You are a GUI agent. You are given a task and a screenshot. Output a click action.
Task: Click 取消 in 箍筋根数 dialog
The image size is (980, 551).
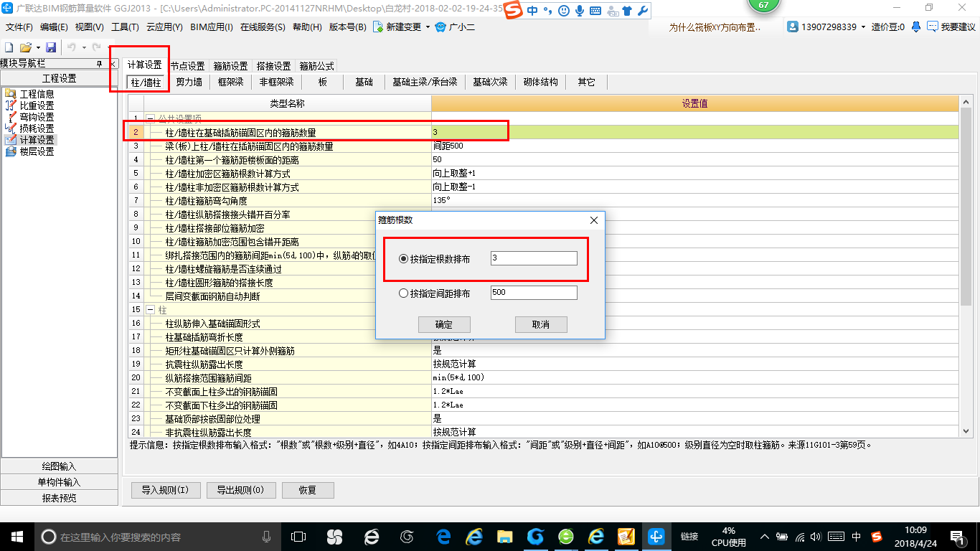click(541, 324)
